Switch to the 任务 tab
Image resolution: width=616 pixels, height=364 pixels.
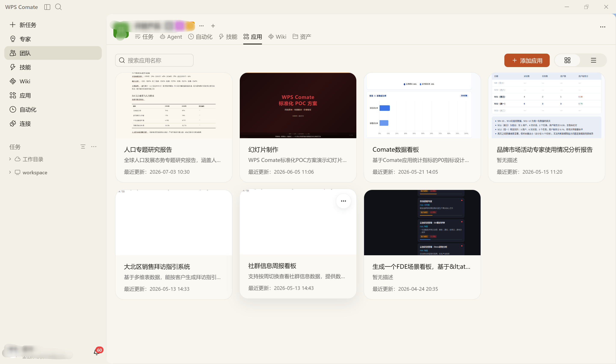pos(144,37)
